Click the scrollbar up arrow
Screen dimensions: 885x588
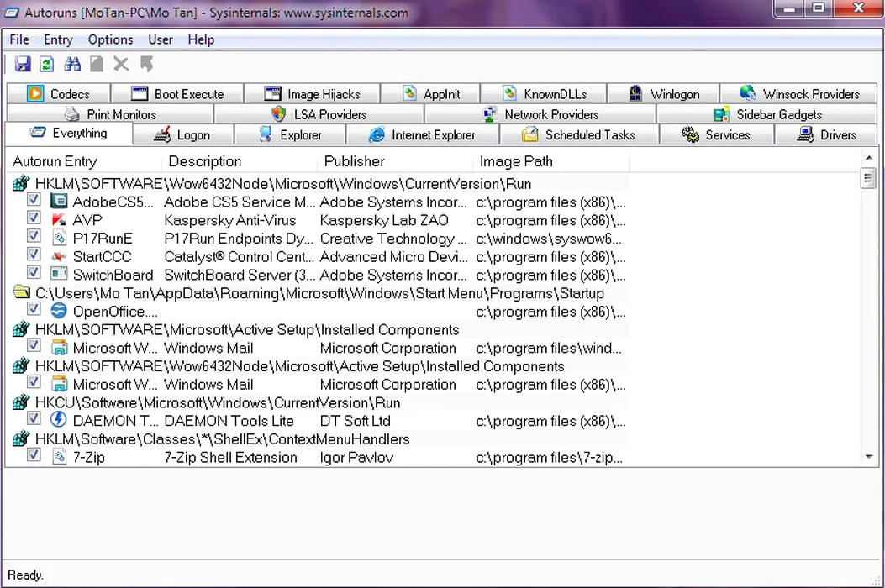pyautogui.click(x=869, y=158)
